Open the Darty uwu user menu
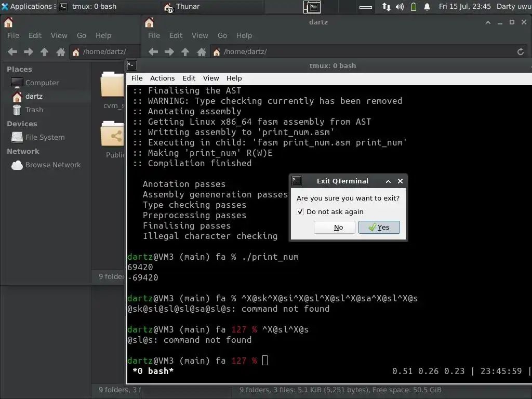The height and width of the screenshot is (399, 532). [513, 6]
